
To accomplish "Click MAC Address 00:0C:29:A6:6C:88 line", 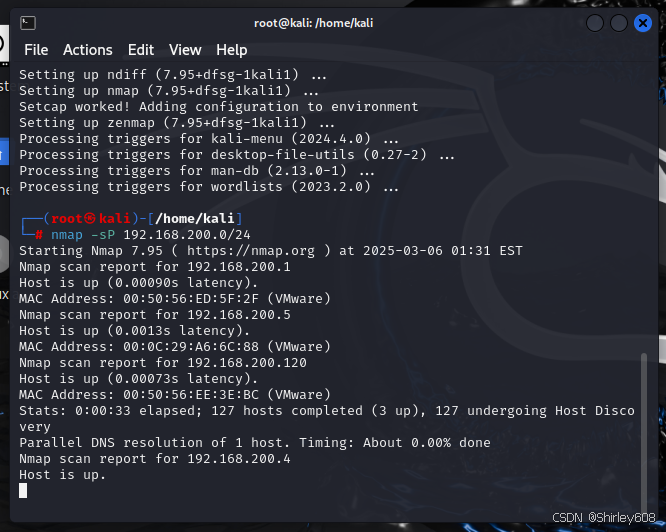I will [x=175, y=347].
